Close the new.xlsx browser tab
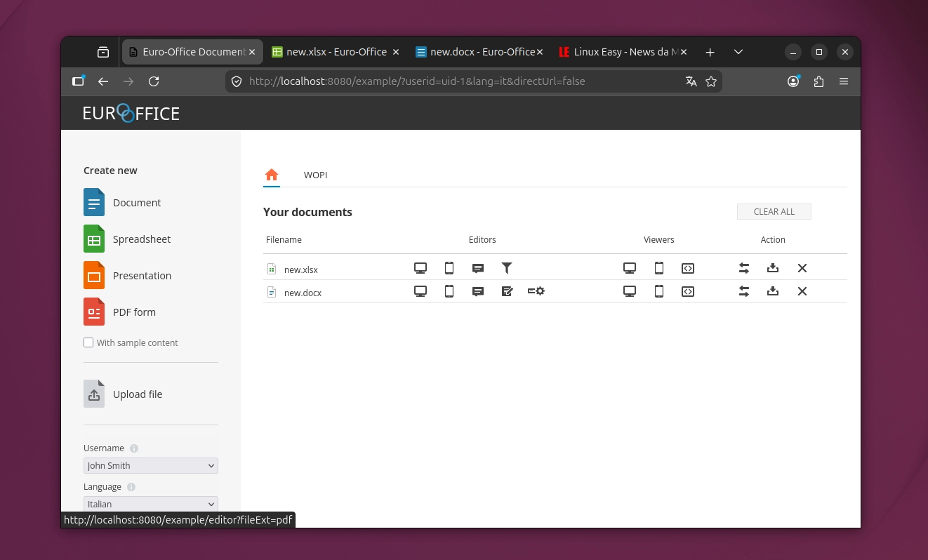This screenshot has height=560, width=928. pyautogui.click(x=396, y=52)
